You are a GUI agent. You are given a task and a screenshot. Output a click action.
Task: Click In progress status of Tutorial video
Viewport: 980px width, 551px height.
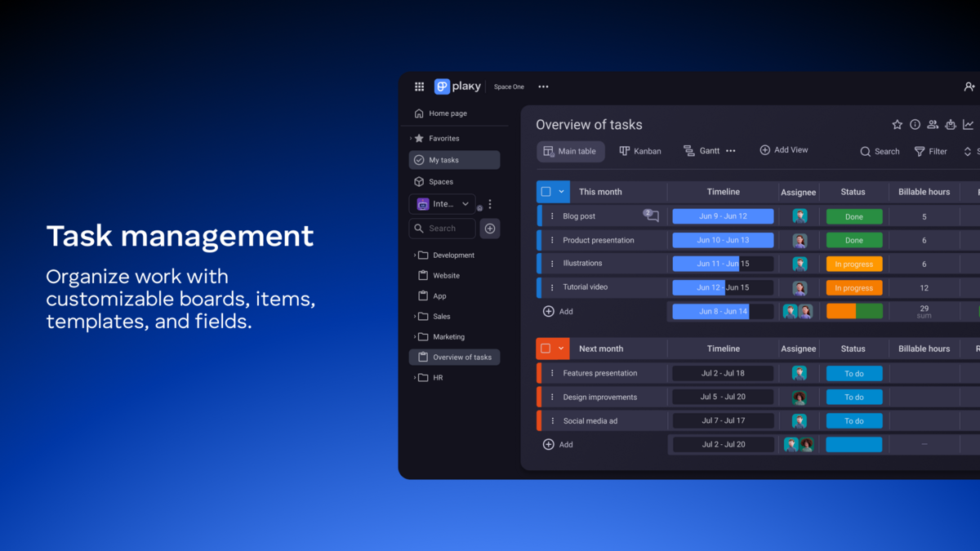point(854,288)
